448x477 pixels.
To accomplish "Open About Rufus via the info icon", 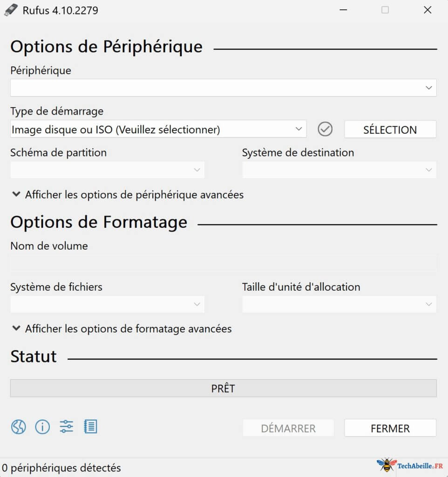I will (42, 427).
